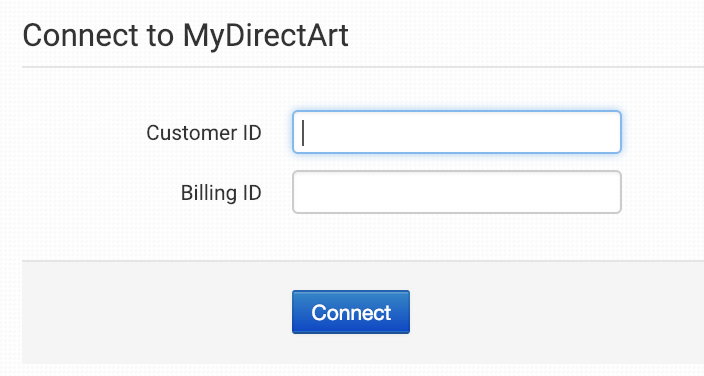Image resolution: width=704 pixels, height=376 pixels.
Task: Click the Connect label on blue button
Action: pyautogui.click(x=351, y=312)
